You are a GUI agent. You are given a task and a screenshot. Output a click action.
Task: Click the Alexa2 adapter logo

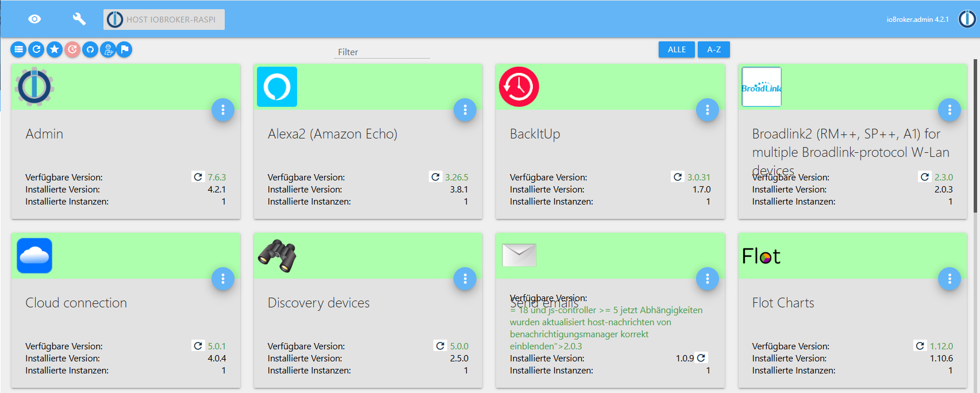point(277,87)
